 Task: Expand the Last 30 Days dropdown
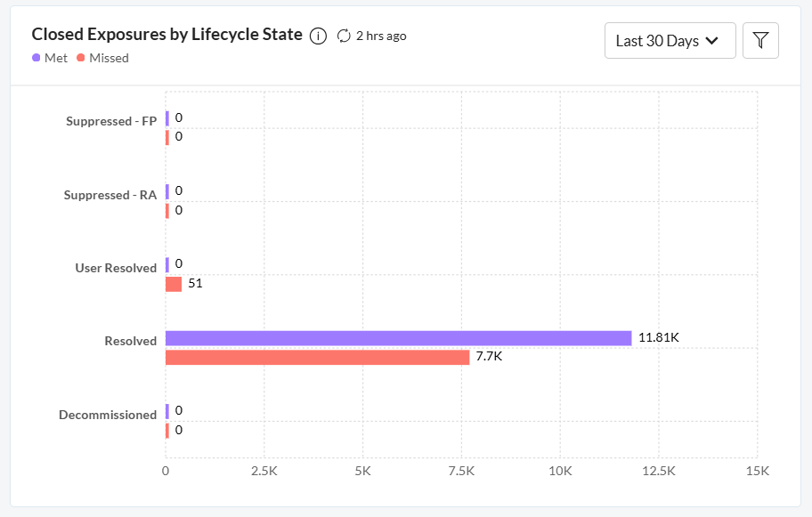pos(670,40)
